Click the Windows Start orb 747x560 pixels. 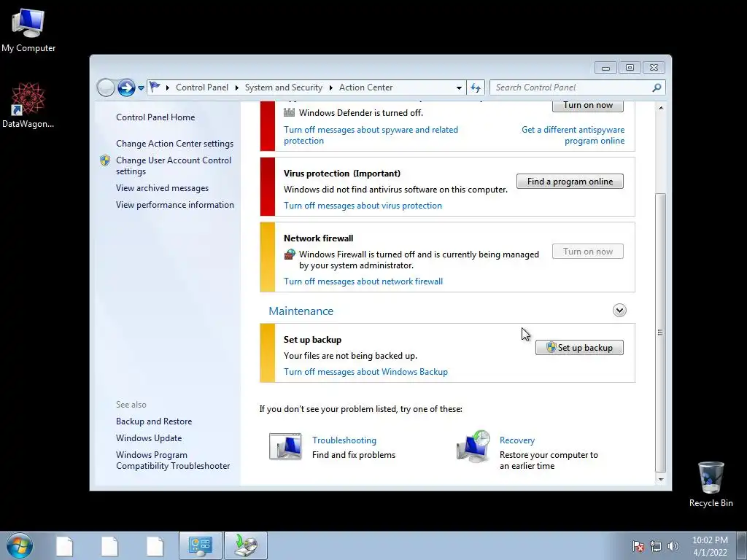click(20, 545)
